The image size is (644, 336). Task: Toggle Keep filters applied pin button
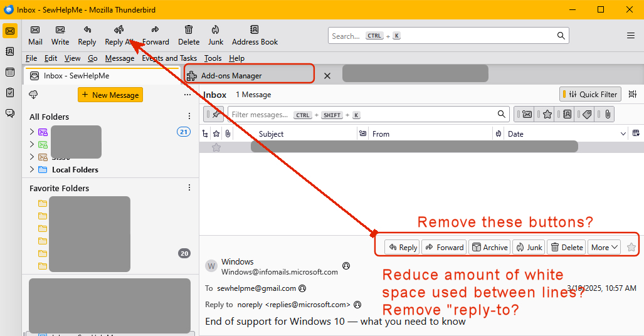click(x=214, y=114)
